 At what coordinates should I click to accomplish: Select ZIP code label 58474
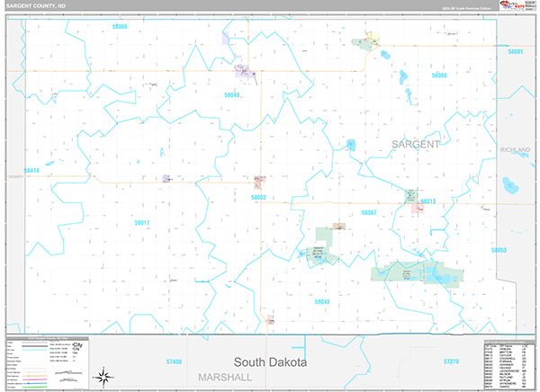(31, 170)
